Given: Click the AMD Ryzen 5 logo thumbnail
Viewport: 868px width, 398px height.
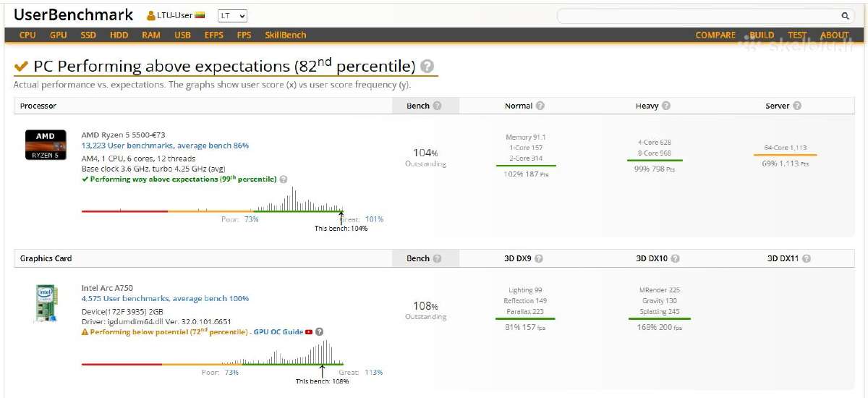Looking at the screenshot, I should (x=46, y=145).
